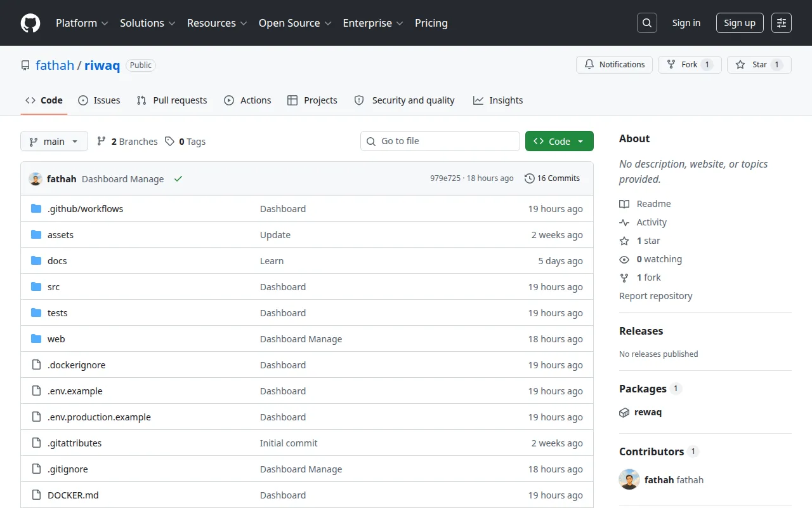Image resolution: width=812 pixels, height=508 pixels.
Task: Fork the repository
Action: [x=690, y=65]
